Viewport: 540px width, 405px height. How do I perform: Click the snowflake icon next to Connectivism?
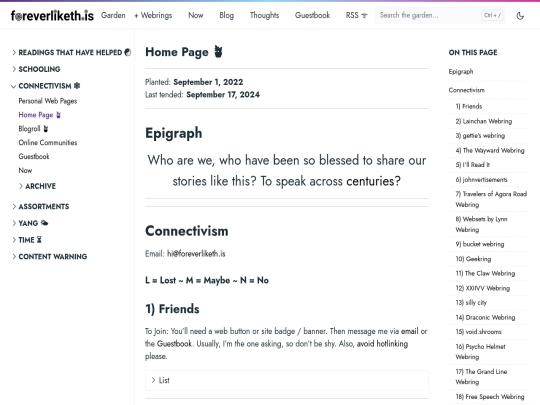coord(77,86)
